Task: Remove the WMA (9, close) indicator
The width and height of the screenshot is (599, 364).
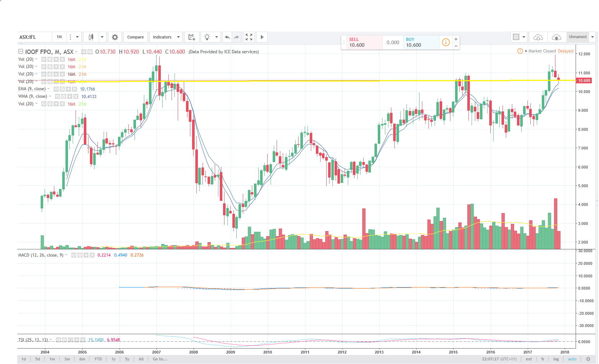Action: pos(76,97)
